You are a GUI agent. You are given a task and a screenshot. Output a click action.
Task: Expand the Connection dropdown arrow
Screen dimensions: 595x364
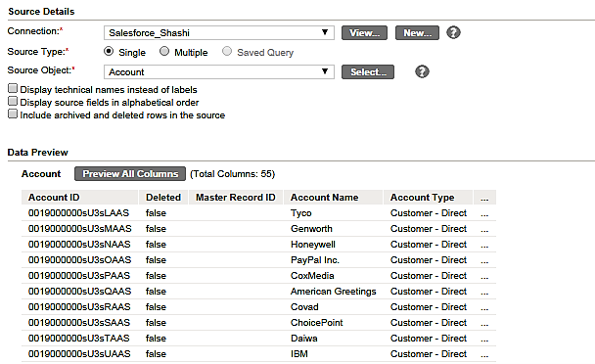tap(325, 32)
